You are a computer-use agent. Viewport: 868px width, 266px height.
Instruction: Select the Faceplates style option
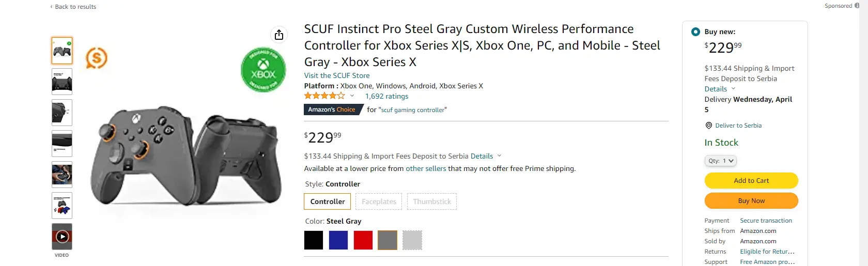(379, 201)
